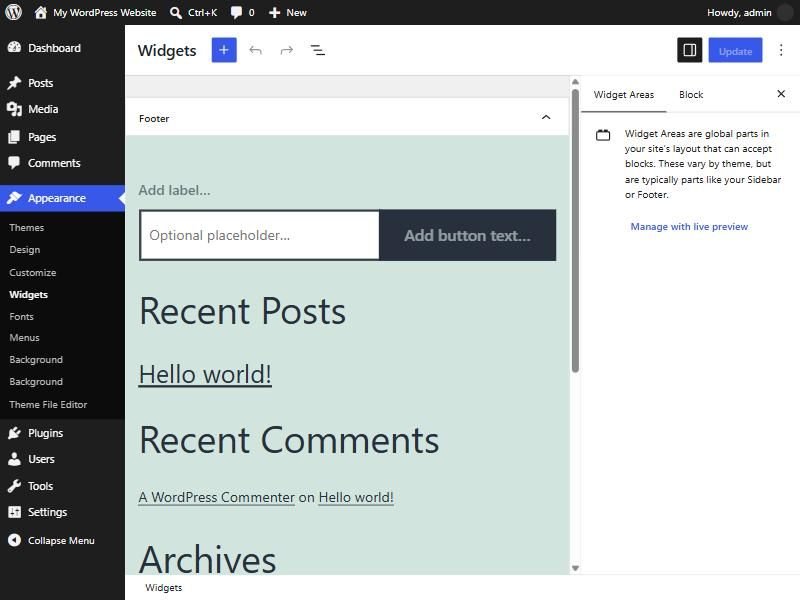
Task: Select the Archives heading
Action: pyautogui.click(x=207, y=558)
